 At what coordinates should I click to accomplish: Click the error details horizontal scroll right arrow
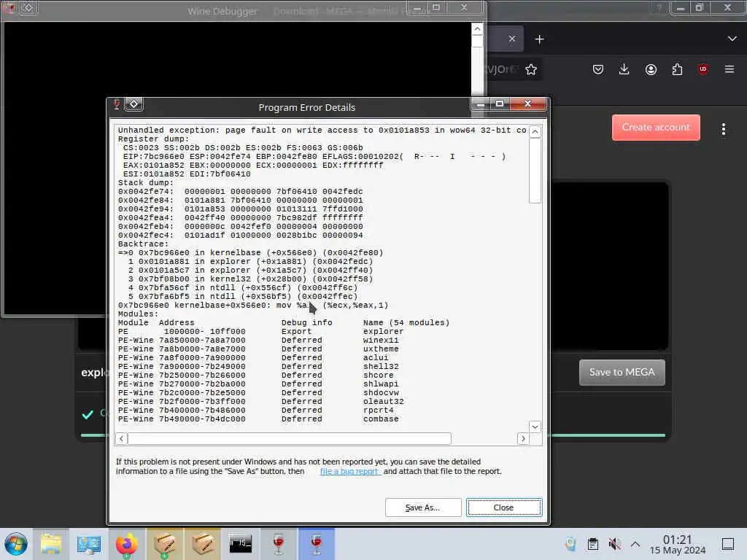pos(523,438)
